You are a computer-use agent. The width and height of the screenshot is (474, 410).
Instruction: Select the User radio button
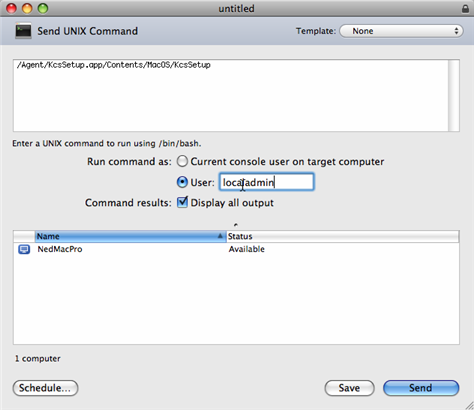182,182
